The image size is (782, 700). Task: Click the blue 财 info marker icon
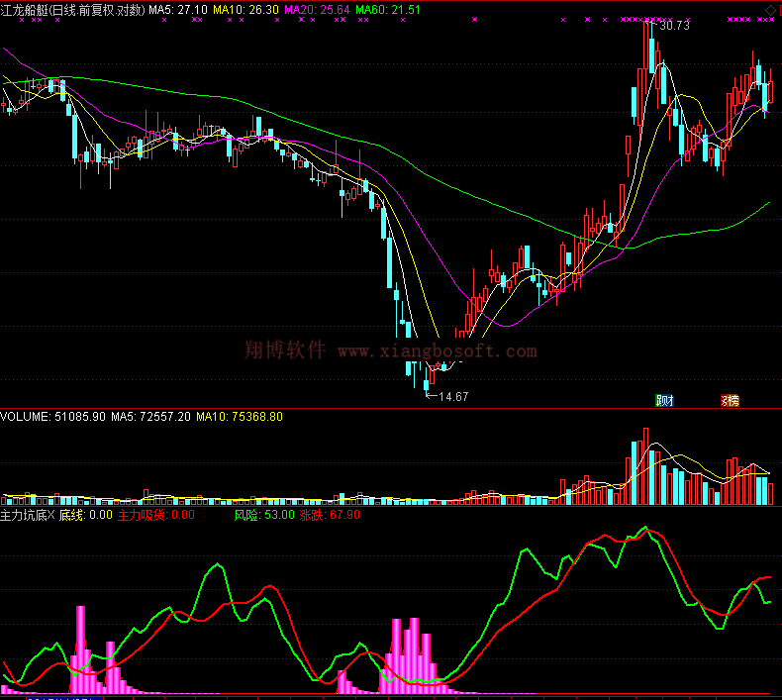pos(664,401)
